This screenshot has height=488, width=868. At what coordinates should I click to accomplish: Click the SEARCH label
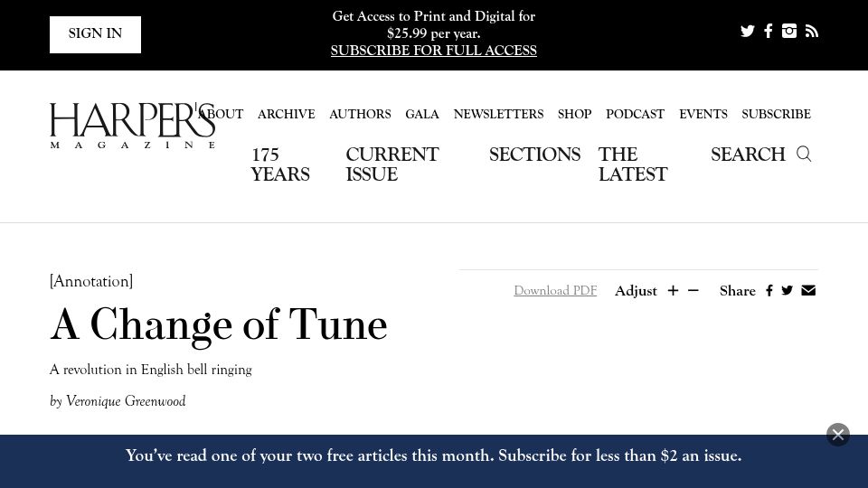748,155
